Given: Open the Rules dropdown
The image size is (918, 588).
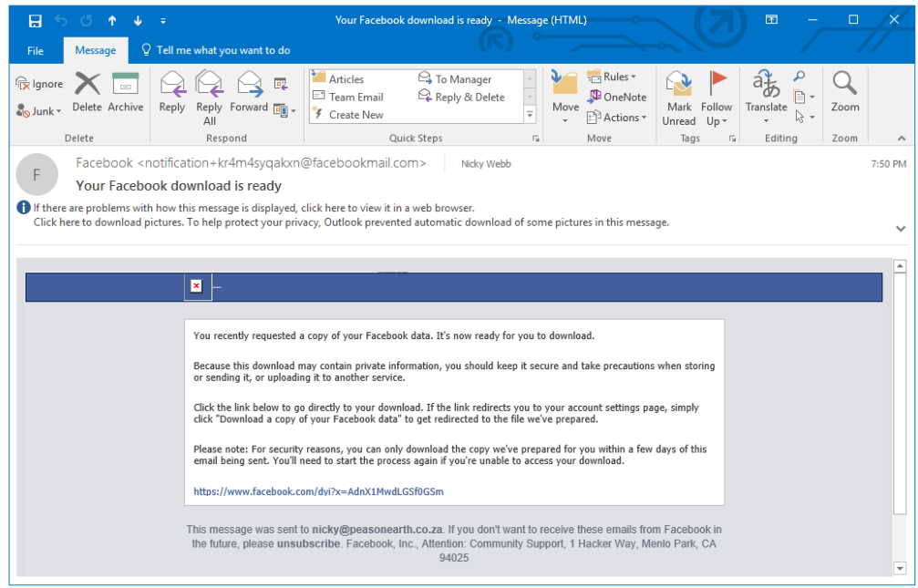Looking at the screenshot, I should [x=612, y=77].
